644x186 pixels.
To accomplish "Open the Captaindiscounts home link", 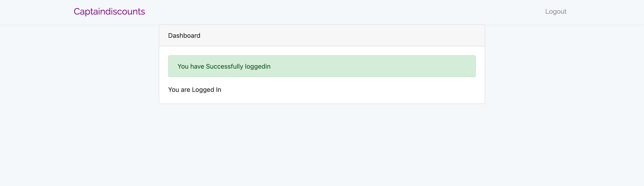I will (x=109, y=11).
